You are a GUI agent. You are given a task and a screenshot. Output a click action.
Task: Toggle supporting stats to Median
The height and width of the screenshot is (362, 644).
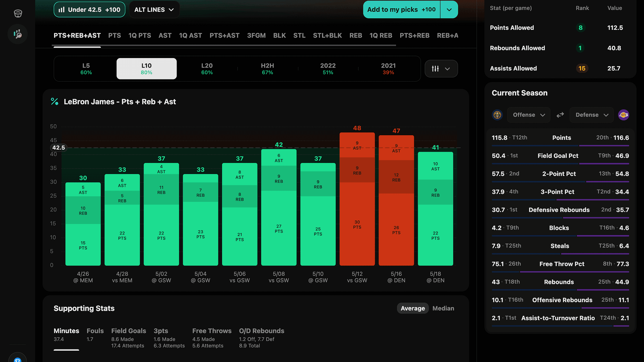coord(443,308)
